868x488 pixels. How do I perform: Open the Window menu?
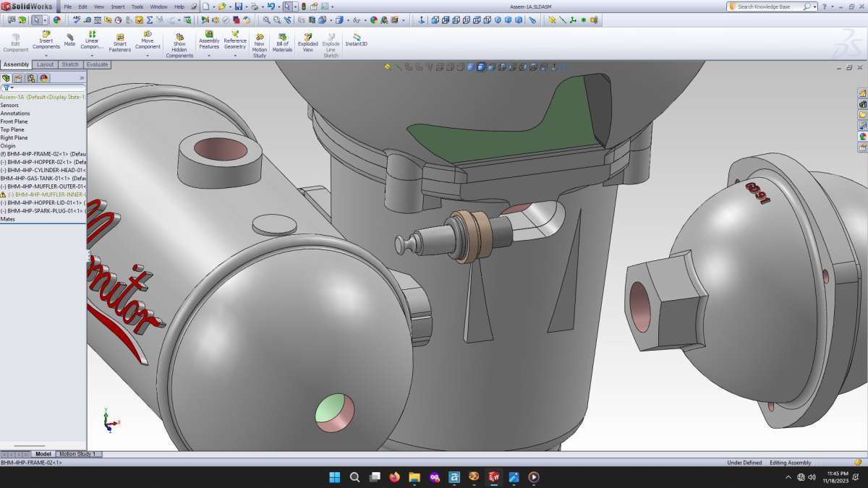[x=158, y=7]
